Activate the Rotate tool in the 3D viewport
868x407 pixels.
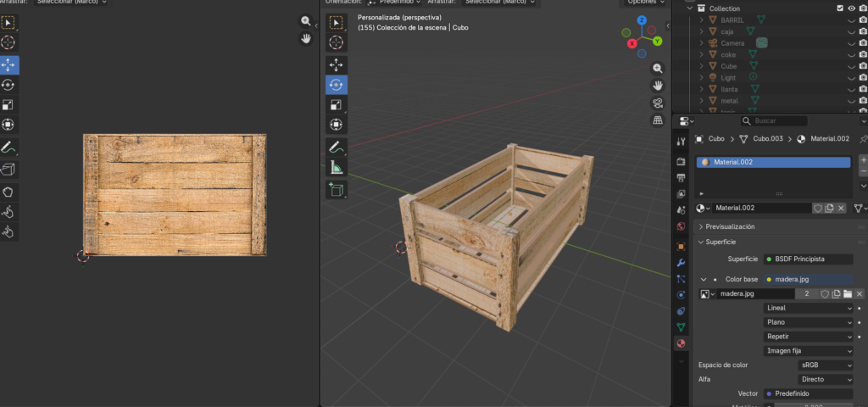tap(337, 85)
